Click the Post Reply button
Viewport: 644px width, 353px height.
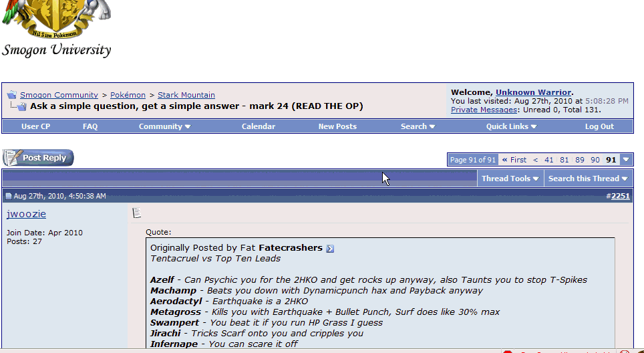click(38, 158)
